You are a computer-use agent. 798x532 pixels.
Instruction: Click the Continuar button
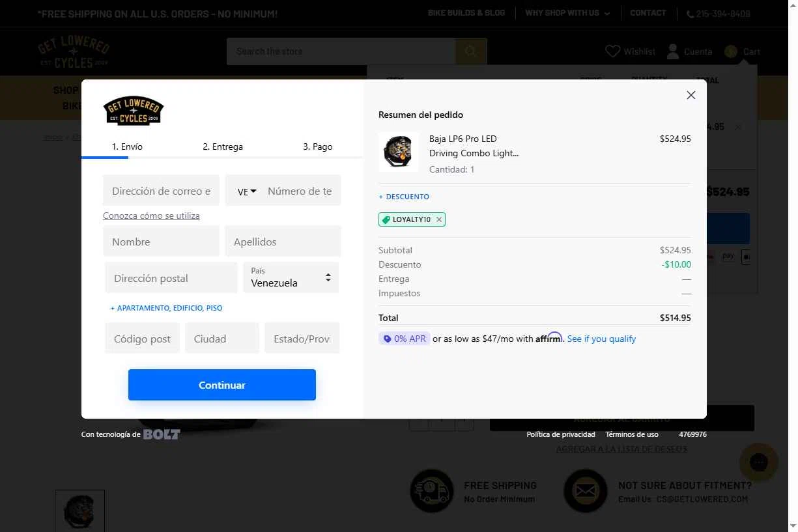click(x=222, y=385)
